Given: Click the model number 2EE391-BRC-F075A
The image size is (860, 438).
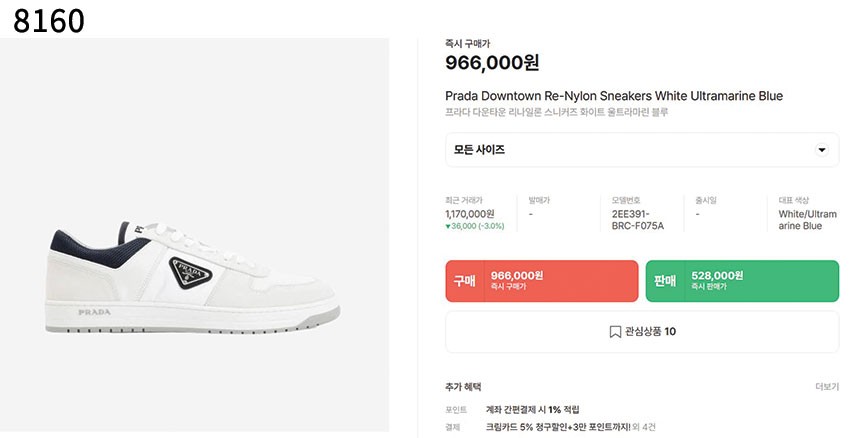Looking at the screenshot, I should [x=638, y=220].
